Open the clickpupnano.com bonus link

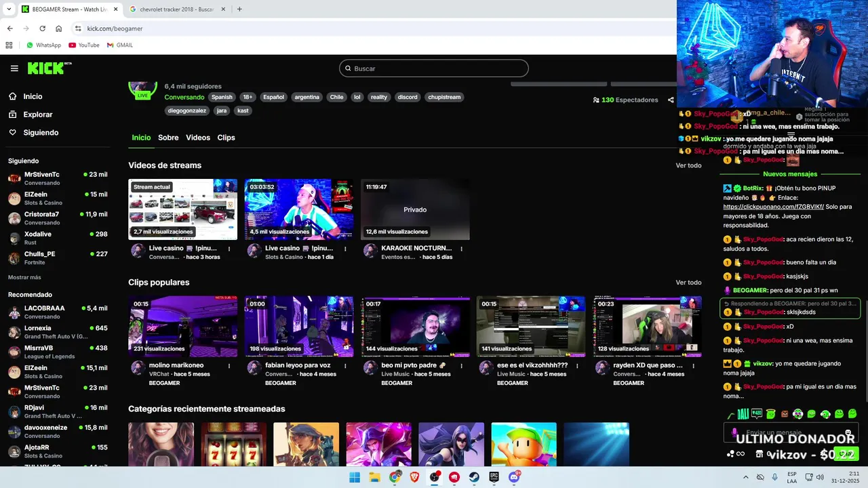(x=773, y=207)
